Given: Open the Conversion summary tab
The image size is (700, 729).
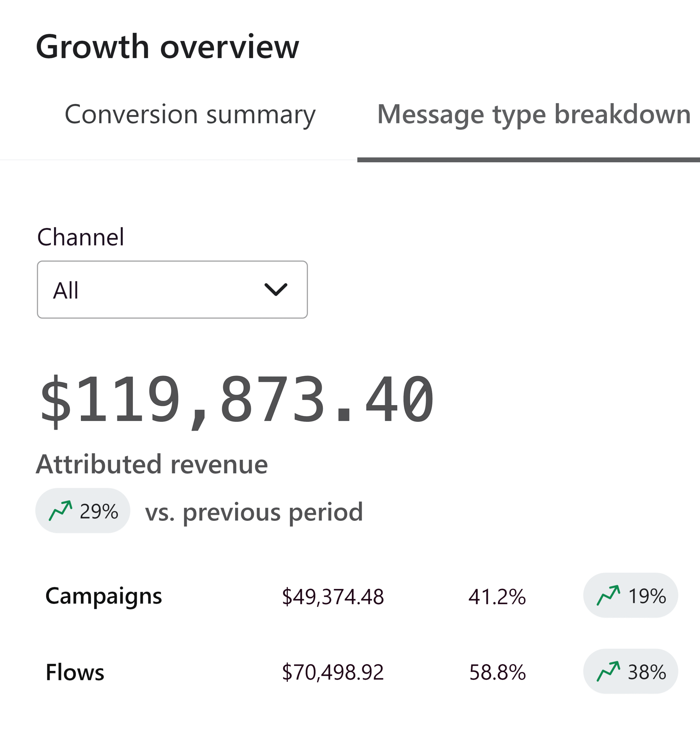Looking at the screenshot, I should [190, 114].
